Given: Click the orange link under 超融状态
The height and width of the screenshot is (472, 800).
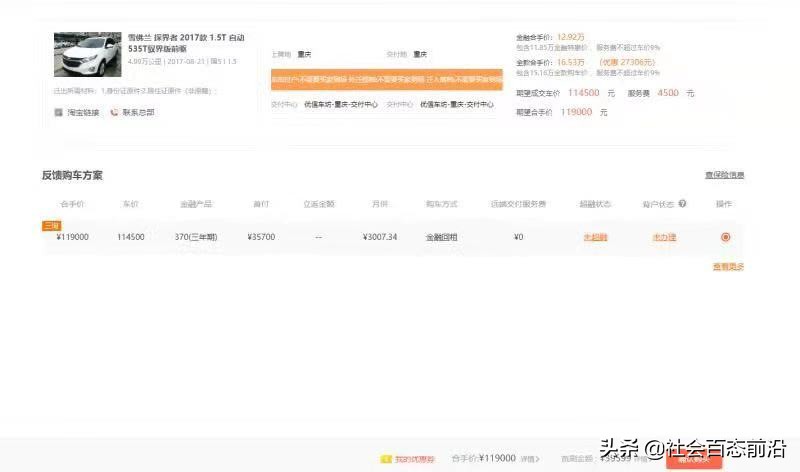Looking at the screenshot, I should (595, 237).
